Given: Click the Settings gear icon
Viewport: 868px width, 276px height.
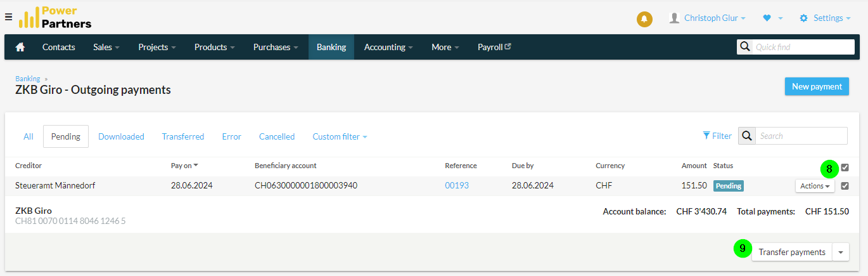Looking at the screenshot, I should click(804, 18).
